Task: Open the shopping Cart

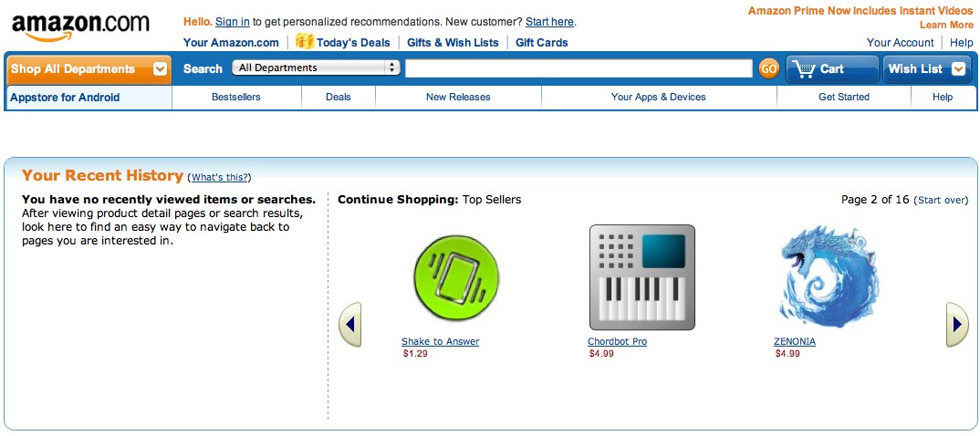Action: coord(831,68)
